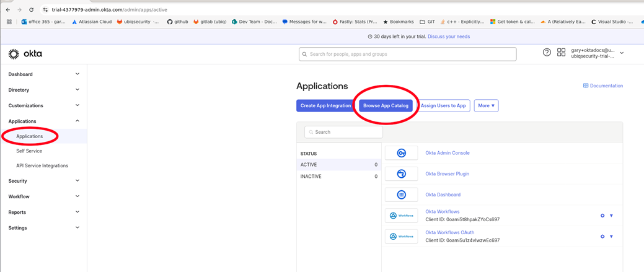
Task: Click the applications list Search box
Action: tap(343, 132)
